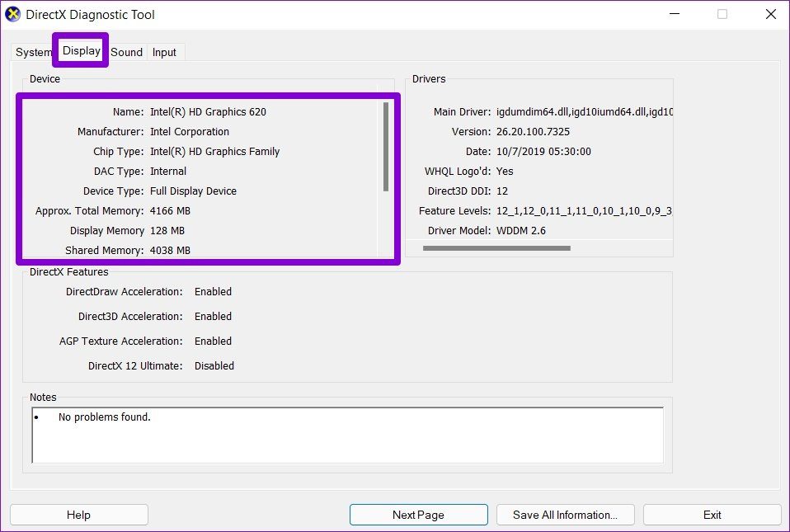
Task: Click inside the Notes text box
Action: click(x=348, y=435)
